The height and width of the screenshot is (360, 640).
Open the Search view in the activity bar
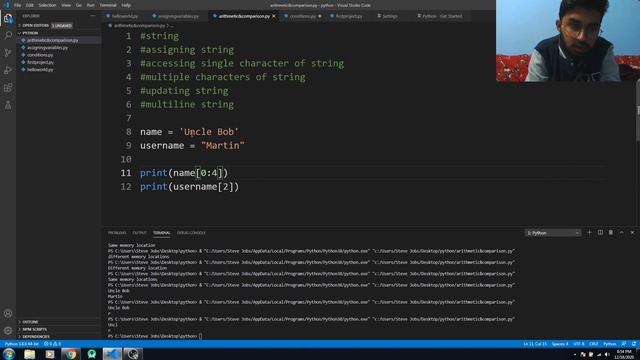pyautogui.click(x=8, y=36)
